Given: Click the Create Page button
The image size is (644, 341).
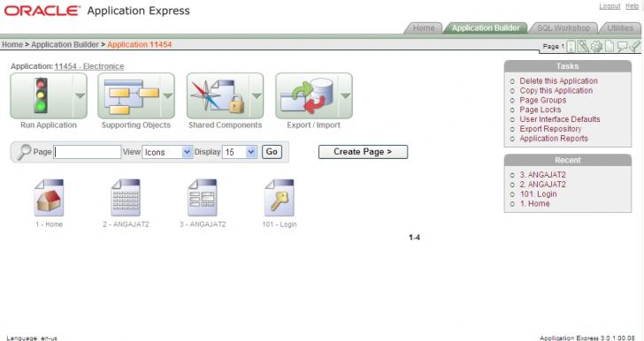Looking at the screenshot, I should (363, 152).
